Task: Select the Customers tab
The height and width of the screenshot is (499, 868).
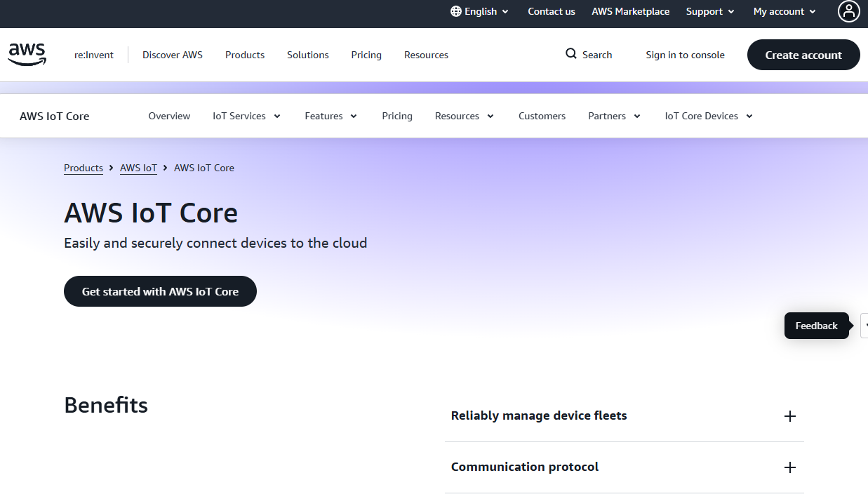Action: coord(542,116)
